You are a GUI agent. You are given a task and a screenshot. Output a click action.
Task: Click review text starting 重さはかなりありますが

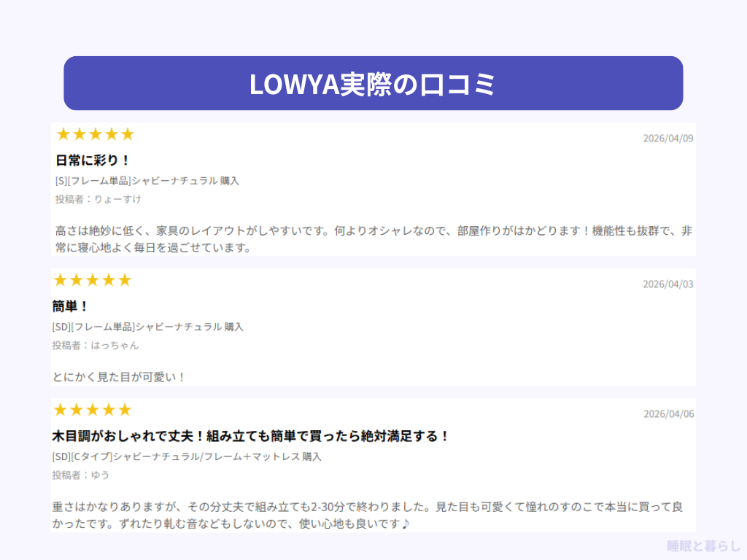(368, 516)
